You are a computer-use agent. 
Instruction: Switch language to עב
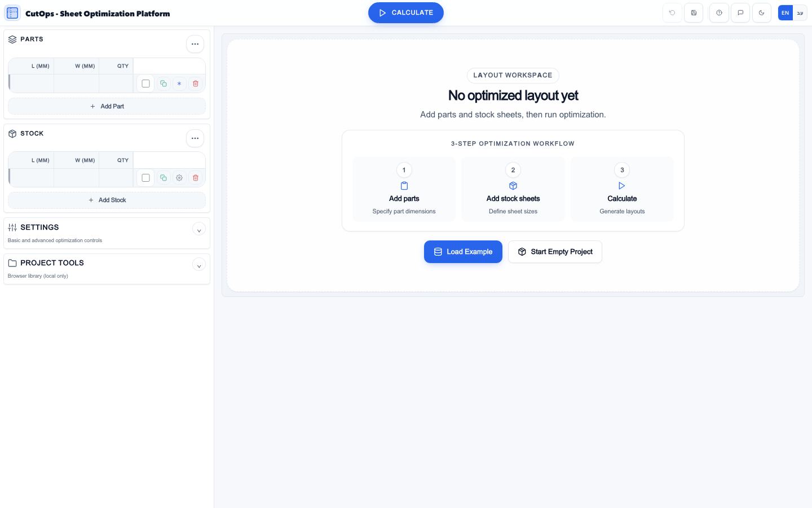coord(800,12)
